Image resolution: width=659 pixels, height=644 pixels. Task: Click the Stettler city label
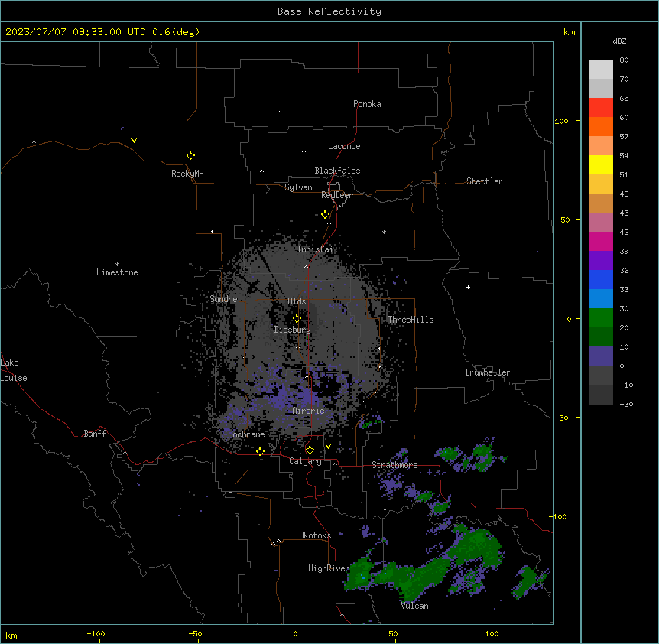pyautogui.click(x=485, y=181)
